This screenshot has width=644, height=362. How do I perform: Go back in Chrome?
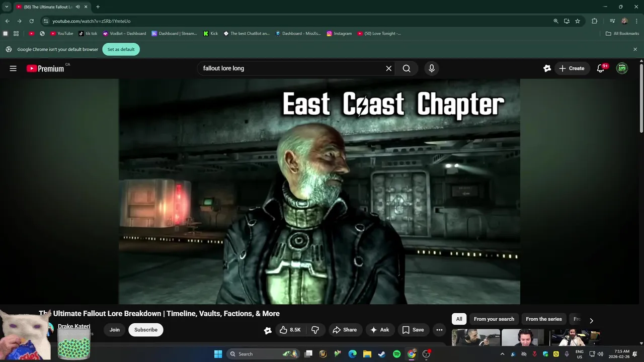(x=7, y=21)
